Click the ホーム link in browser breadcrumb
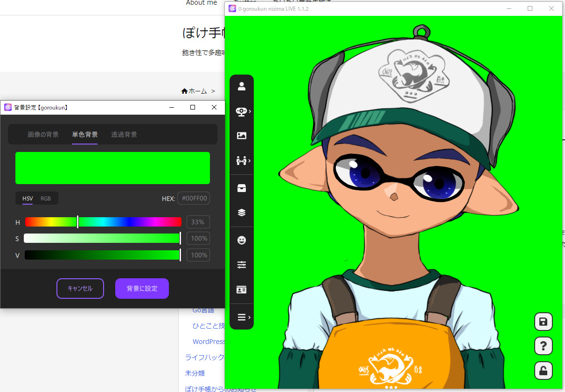This screenshot has width=565, height=392. (194, 91)
